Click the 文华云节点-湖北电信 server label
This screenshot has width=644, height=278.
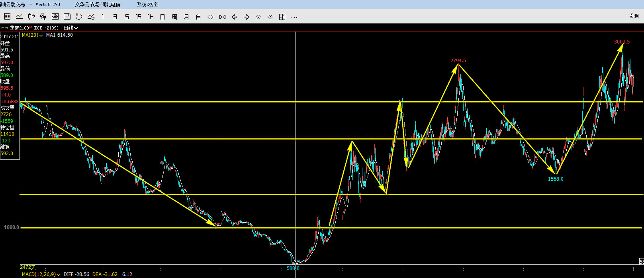[x=98, y=4]
